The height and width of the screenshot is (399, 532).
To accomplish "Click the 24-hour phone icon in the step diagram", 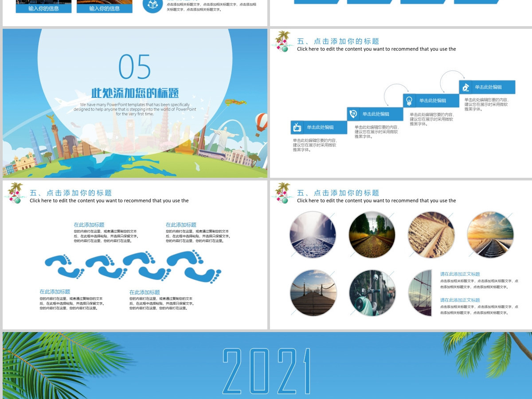I will [x=353, y=114].
